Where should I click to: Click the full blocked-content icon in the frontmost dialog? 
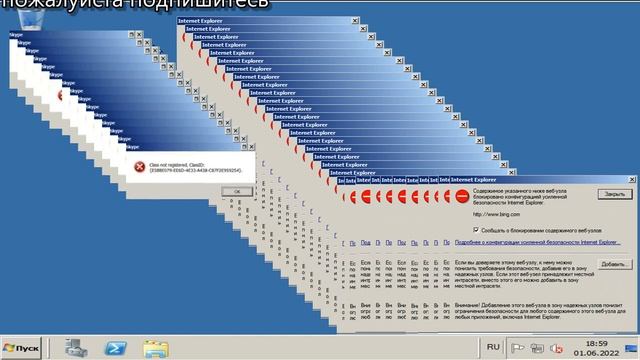click(462, 196)
